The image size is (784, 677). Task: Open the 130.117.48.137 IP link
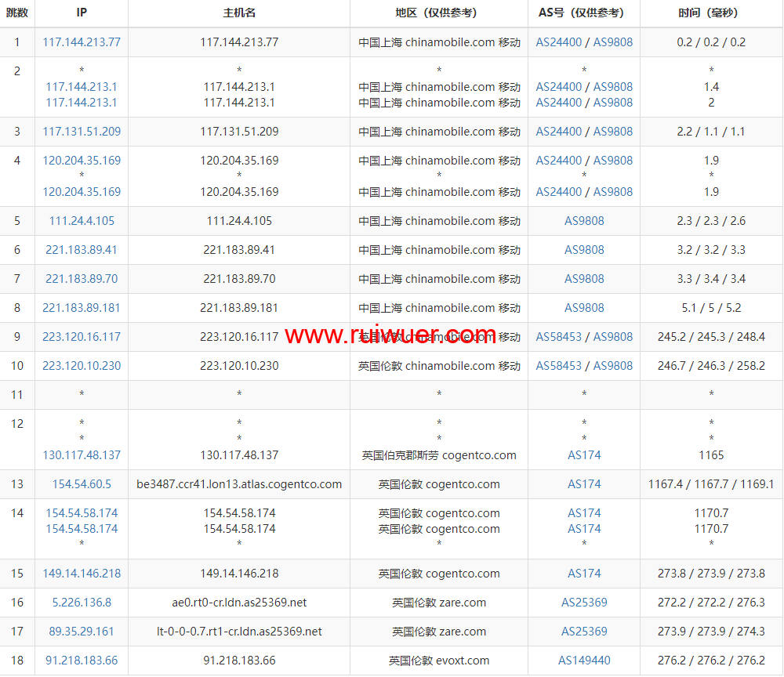82,455
